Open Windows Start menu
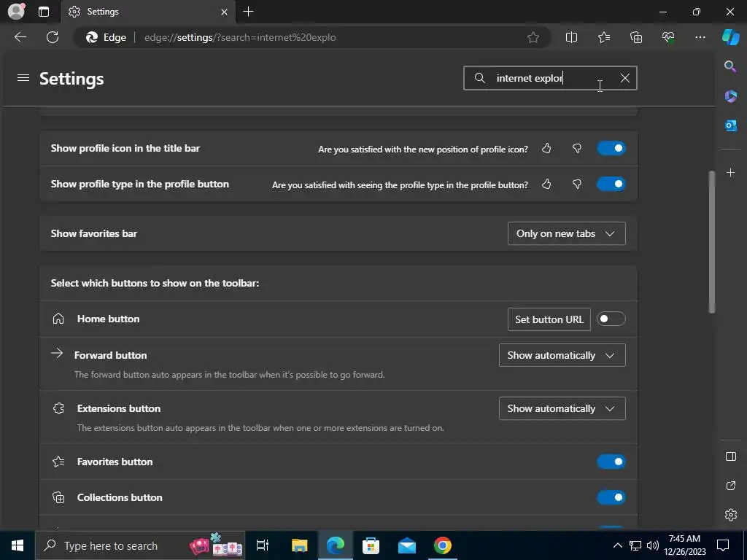Image resolution: width=747 pixels, height=560 pixels. (18, 545)
